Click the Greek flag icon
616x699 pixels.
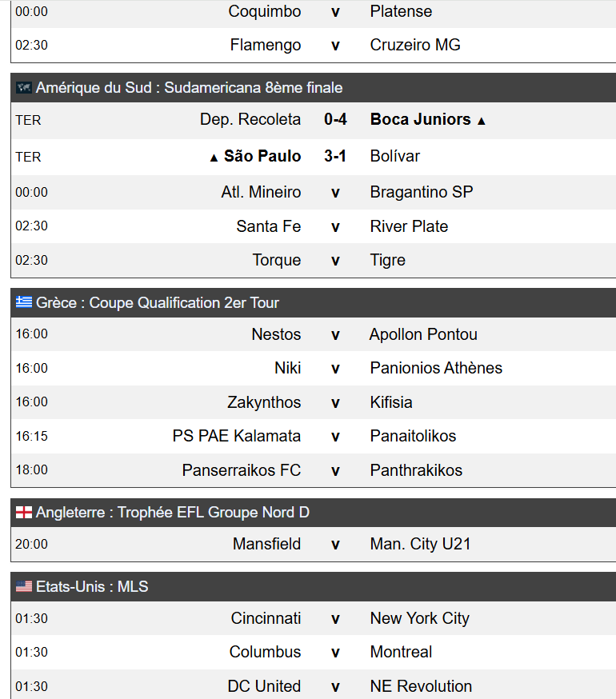click(24, 302)
